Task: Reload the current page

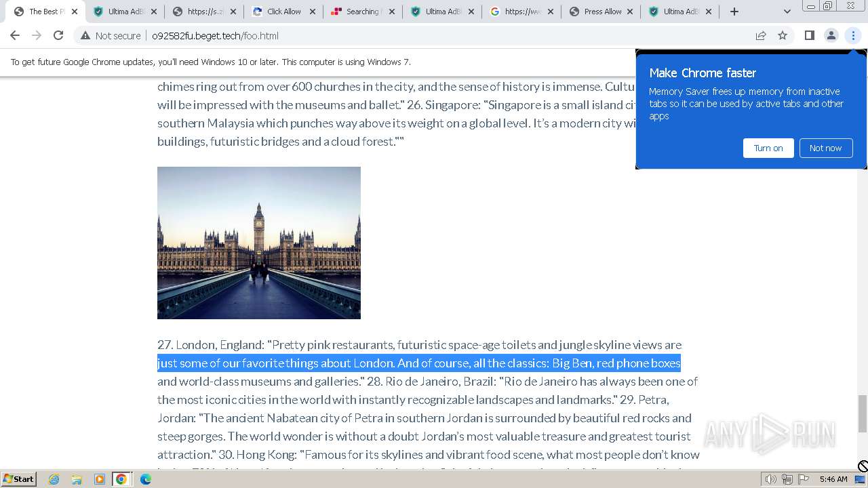Action: pyautogui.click(x=58, y=36)
